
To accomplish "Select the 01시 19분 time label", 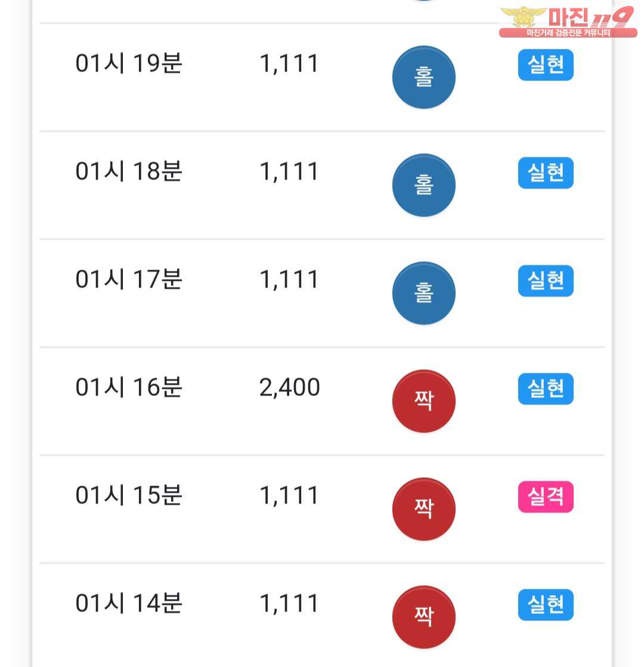I will point(129,63).
